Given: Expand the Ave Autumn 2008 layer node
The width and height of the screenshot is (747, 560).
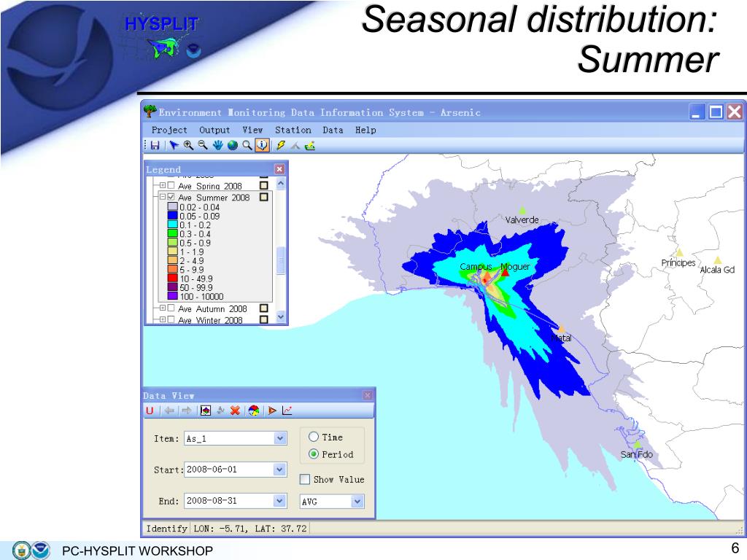Looking at the screenshot, I should click(x=163, y=308).
